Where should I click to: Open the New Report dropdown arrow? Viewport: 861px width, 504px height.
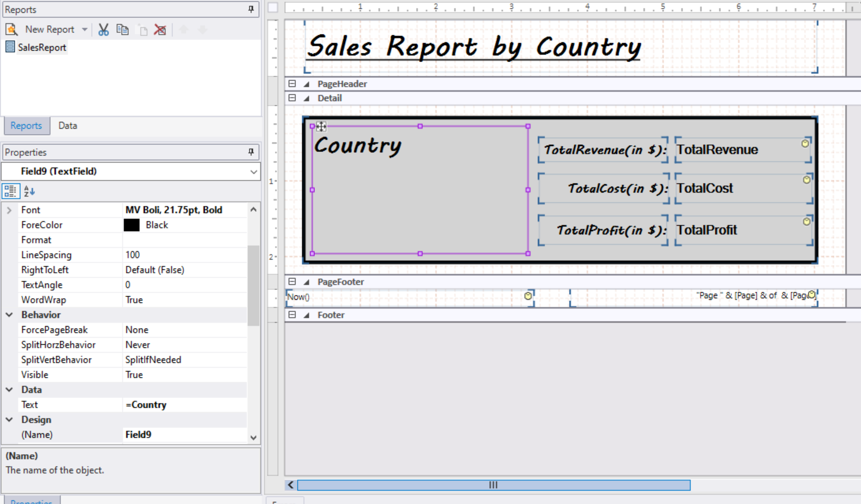tap(85, 29)
